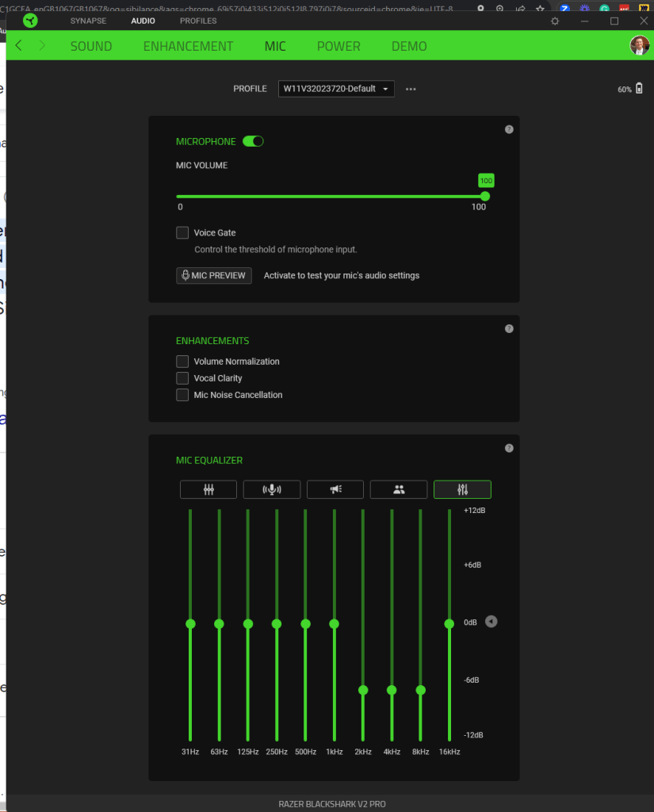The height and width of the screenshot is (812, 654).
Task: Open the user profile avatar
Action: [640, 45]
